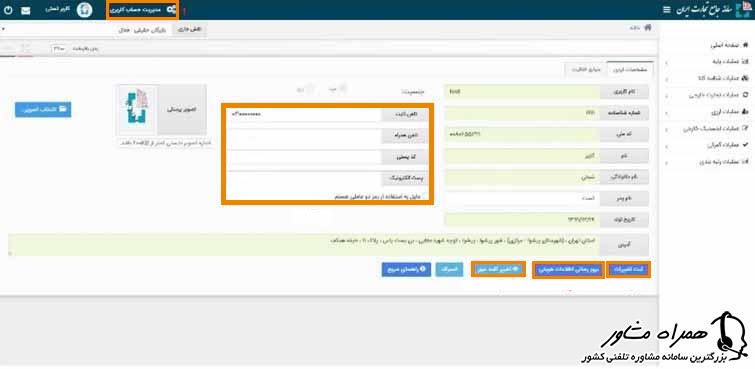
Task: Open the quick guide button
Action: point(406,270)
